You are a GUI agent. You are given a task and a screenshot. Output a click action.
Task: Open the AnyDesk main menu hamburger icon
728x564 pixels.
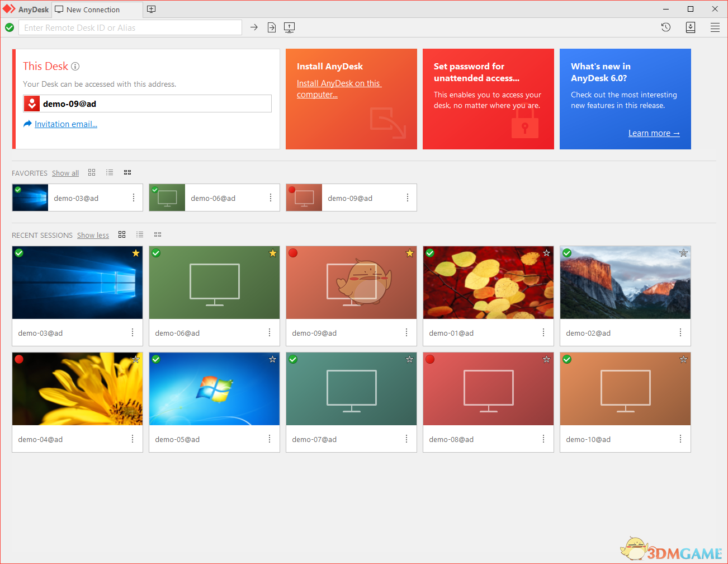[715, 27]
